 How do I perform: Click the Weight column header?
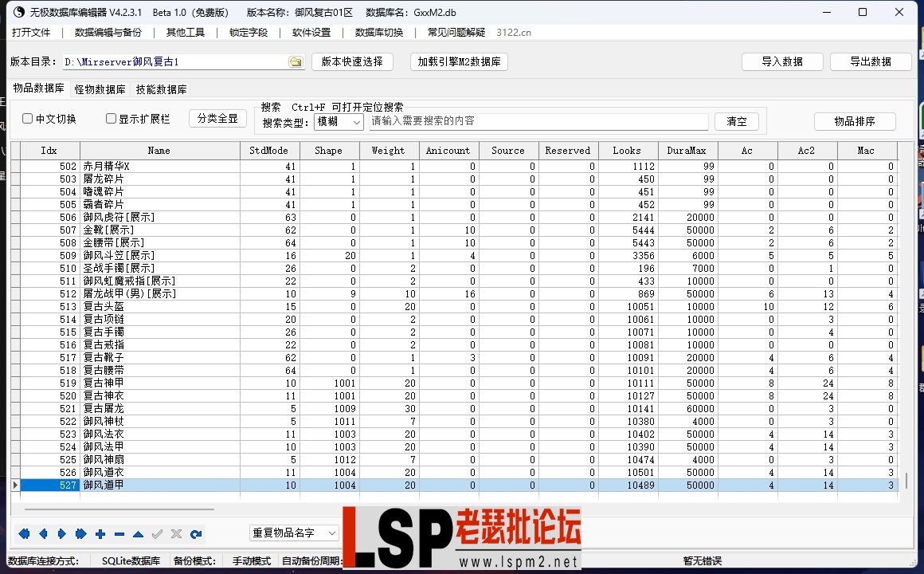click(x=389, y=151)
